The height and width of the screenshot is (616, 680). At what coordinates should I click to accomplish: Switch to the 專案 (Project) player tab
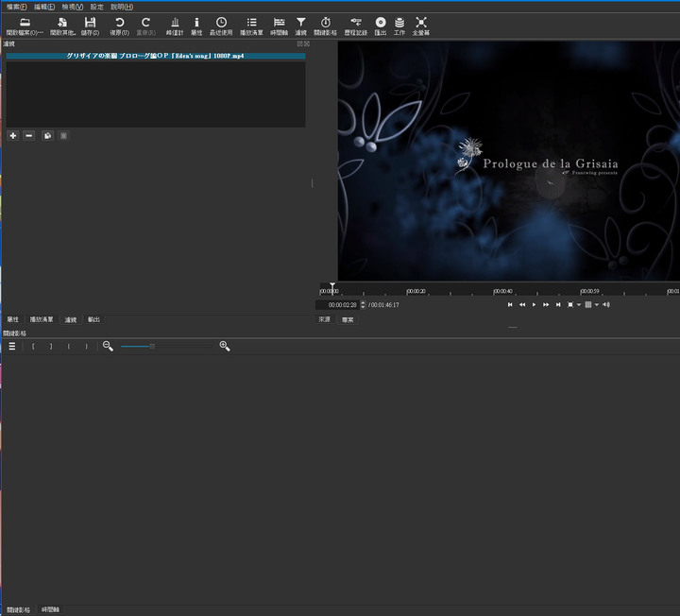(348, 319)
